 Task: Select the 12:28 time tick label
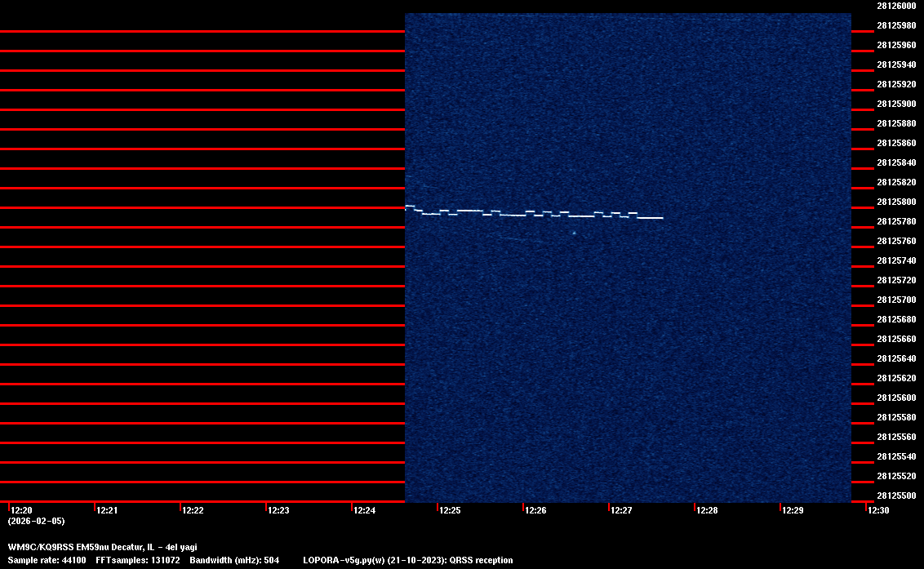[707, 510]
